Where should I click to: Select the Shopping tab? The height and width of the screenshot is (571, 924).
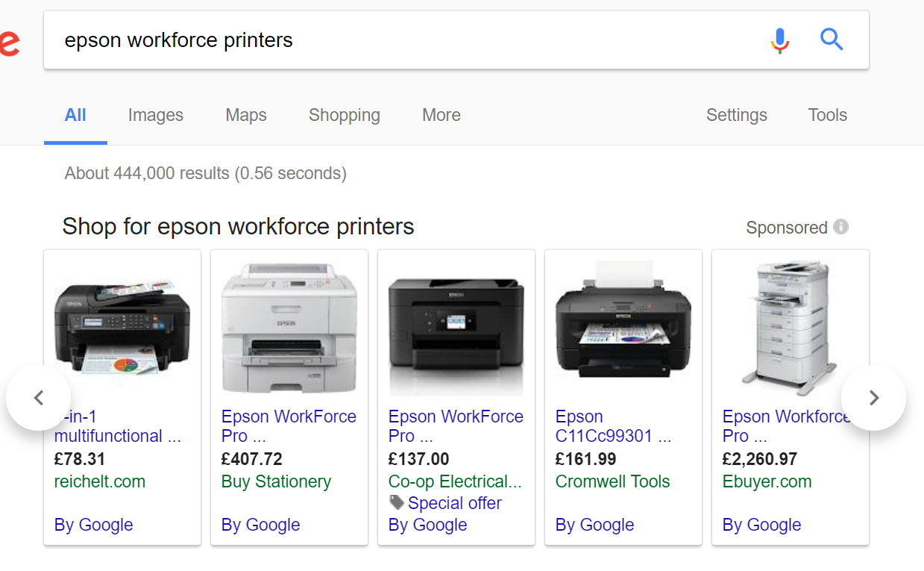tap(344, 115)
